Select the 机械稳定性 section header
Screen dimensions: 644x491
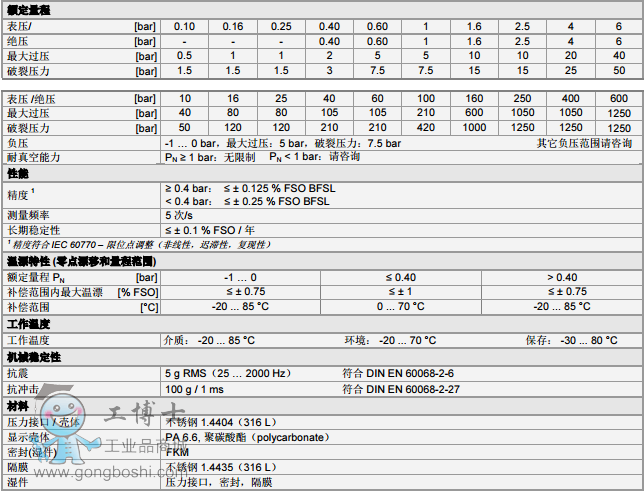[x=33, y=355]
